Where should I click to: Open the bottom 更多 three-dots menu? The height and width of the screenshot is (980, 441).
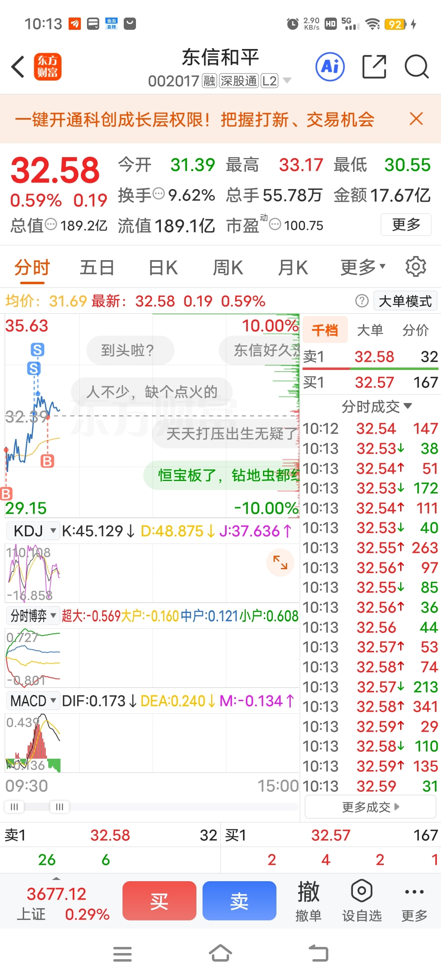pos(414,902)
